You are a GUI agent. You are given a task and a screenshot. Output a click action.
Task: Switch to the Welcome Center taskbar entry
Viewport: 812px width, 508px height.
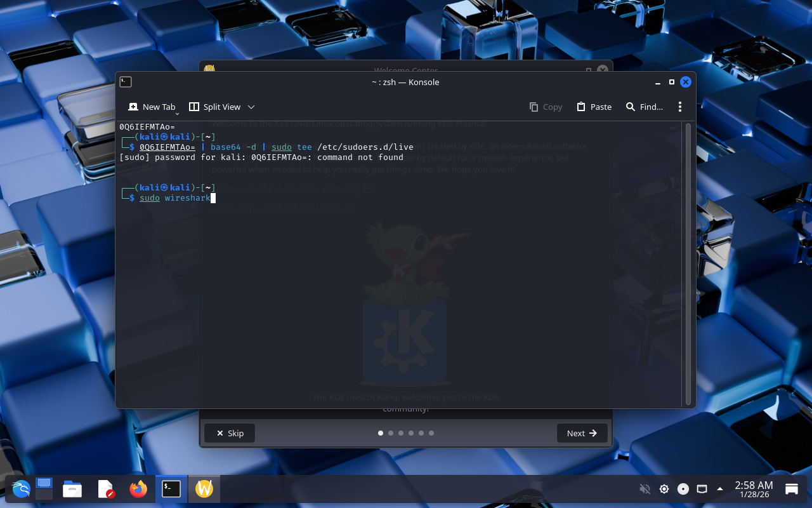[204, 489]
